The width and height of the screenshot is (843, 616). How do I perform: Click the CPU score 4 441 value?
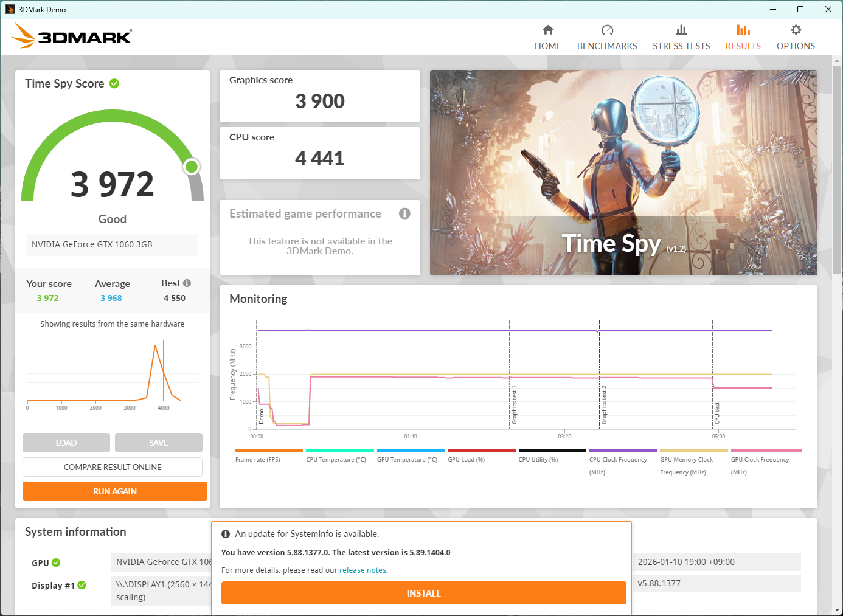click(x=320, y=158)
